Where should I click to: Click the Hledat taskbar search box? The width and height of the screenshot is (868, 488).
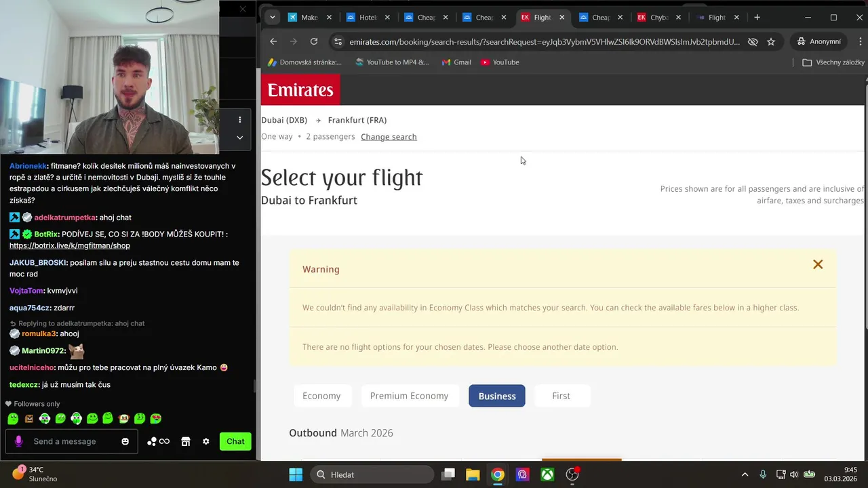pyautogui.click(x=372, y=474)
